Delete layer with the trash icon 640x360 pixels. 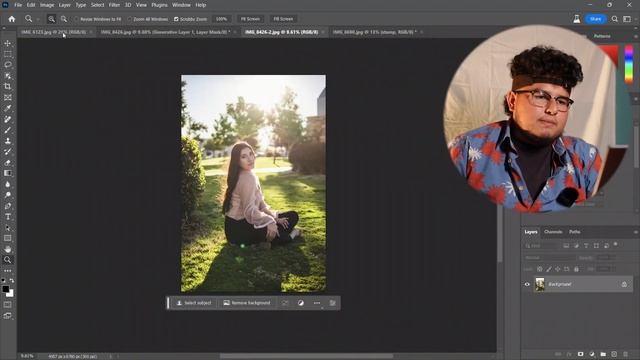pos(625,354)
